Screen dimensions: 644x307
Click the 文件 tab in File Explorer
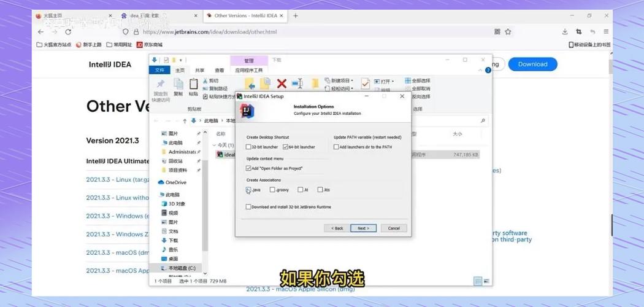(x=159, y=70)
